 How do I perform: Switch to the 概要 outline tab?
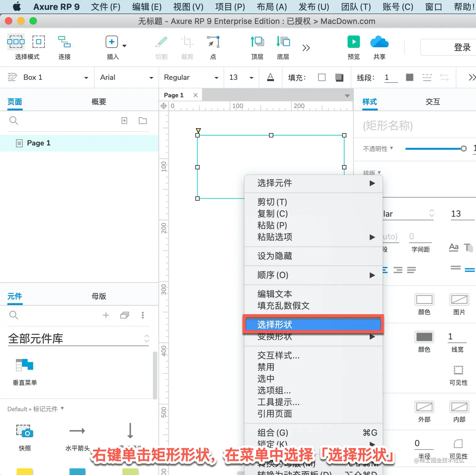click(x=99, y=102)
